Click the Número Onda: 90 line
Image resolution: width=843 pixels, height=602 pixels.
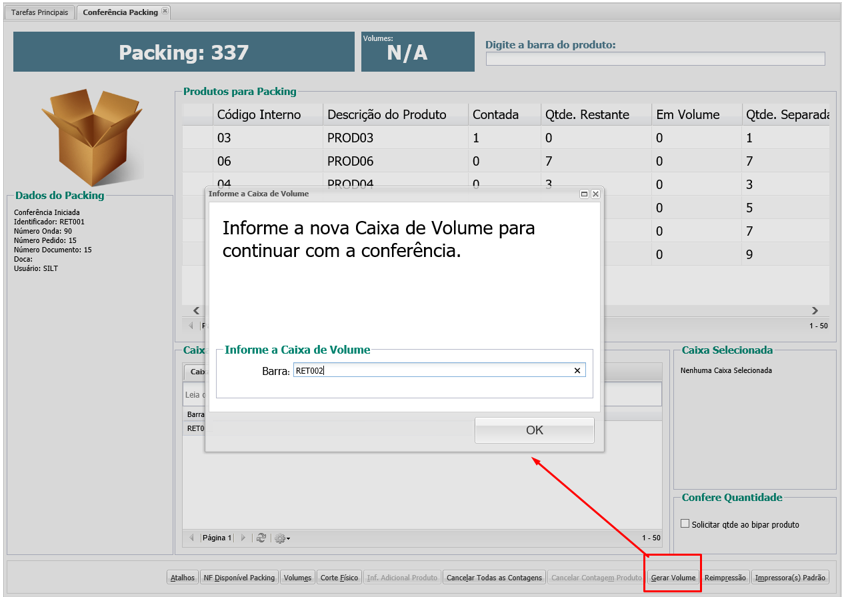[42, 231]
